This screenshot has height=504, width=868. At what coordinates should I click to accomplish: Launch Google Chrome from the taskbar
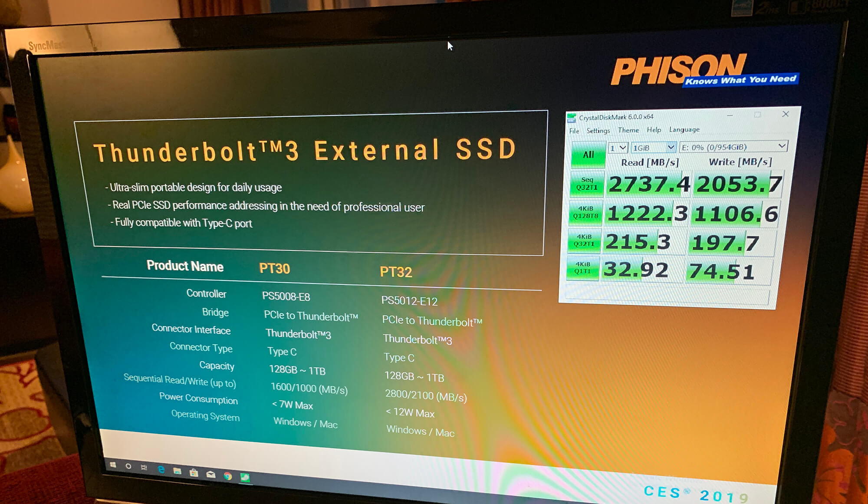point(228,476)
